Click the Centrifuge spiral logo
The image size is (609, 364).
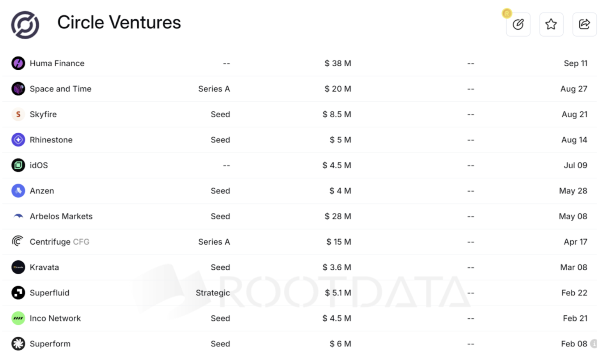click(18, 242)
